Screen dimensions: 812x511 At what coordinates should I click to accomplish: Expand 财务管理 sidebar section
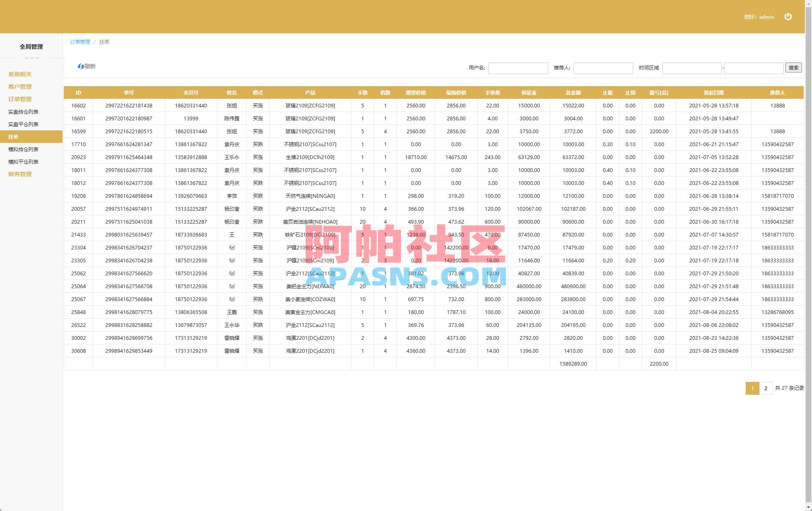pos(20,174)
